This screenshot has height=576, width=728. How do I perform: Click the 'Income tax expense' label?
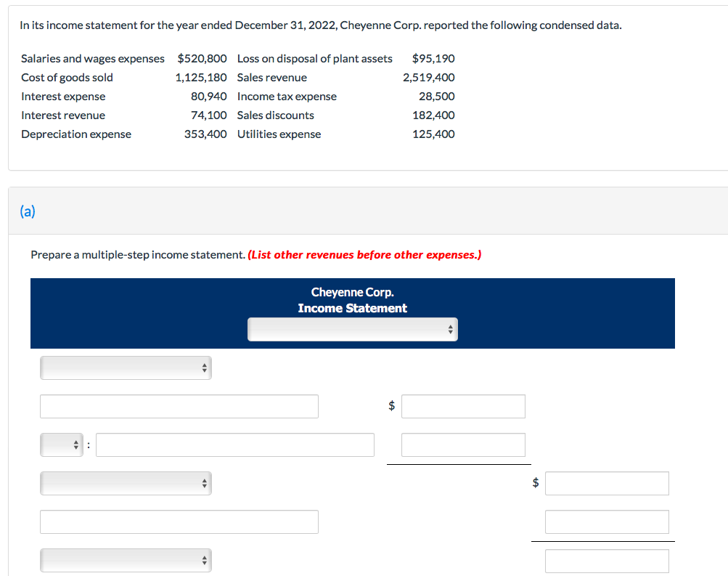click(x=287, y=97)
